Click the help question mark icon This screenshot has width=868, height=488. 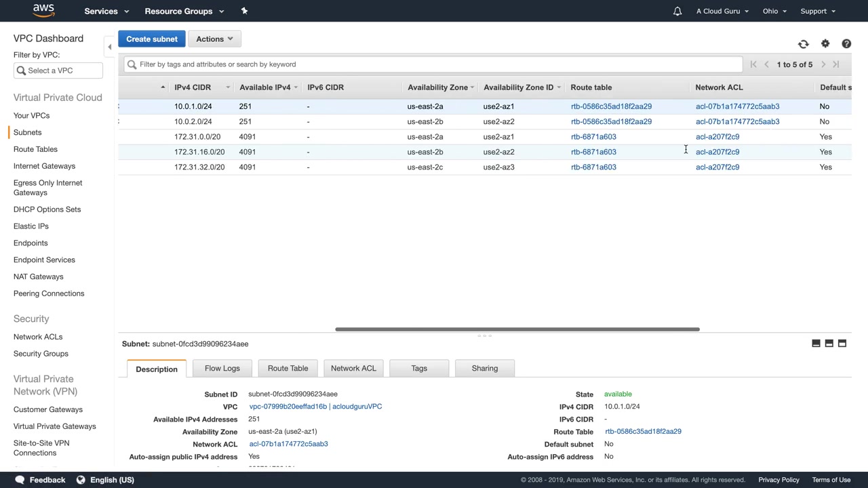pos(846,44)
